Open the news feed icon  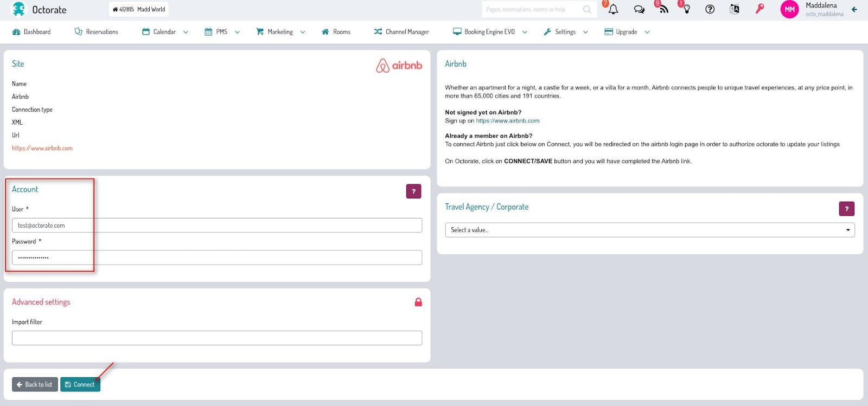pos(663,9)
